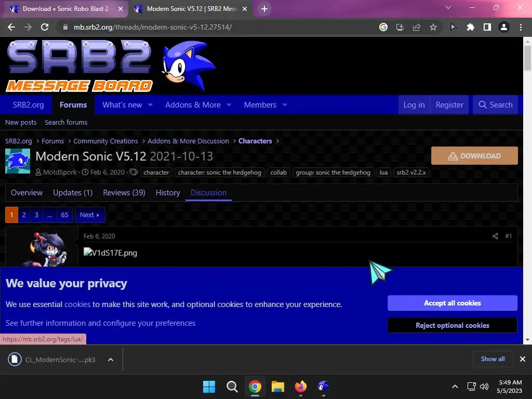Open the Google icon in the address bar
This screenshot has height=399, width=532.
(x=383, y=27)
